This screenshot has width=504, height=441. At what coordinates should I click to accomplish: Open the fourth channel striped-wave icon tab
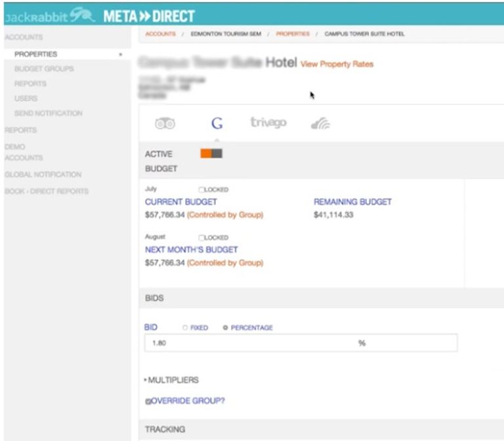coord(320,124)
